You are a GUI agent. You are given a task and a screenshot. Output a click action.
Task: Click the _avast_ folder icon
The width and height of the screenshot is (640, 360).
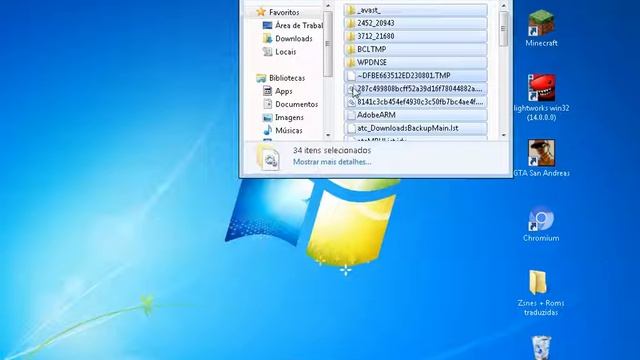pos(351,10)
